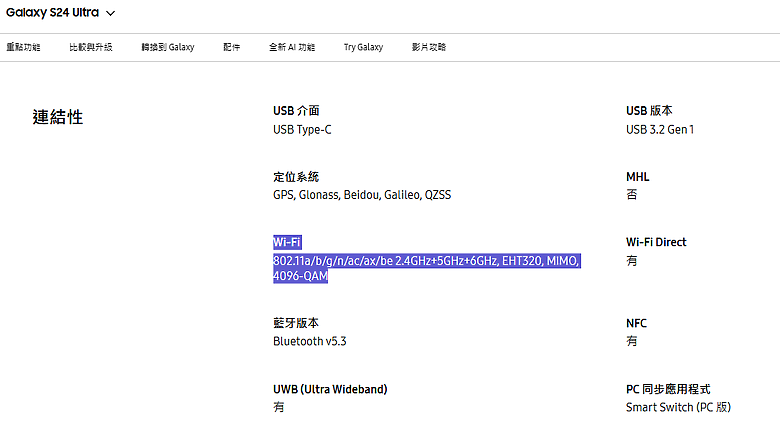The image size is (780, 430).
Task: Click the 有 value under Wi-Fi Direct
Action: [x=631, y=261]
